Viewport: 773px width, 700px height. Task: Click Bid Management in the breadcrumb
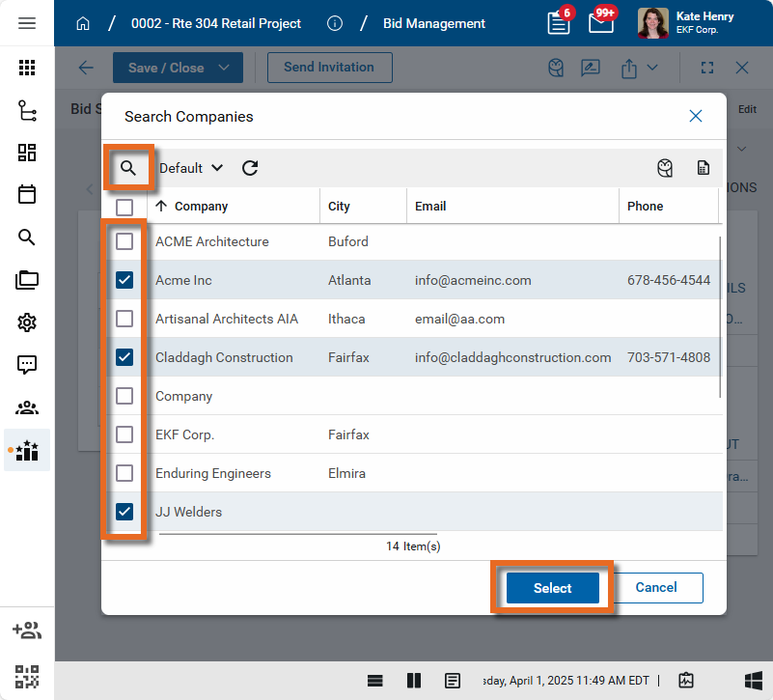(x=434, y=23)
